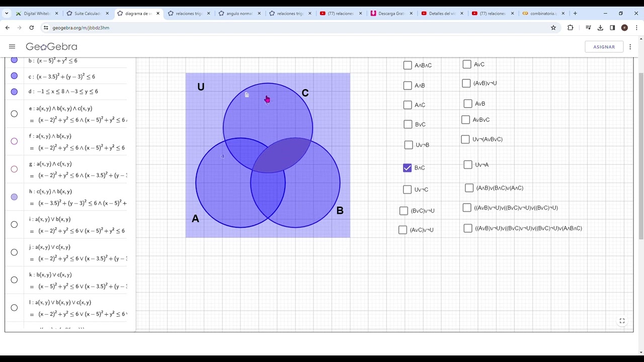This screenshot has width=644, height=362.
Task: Check the A∧B checkbox
Action: tap(408, 85)
